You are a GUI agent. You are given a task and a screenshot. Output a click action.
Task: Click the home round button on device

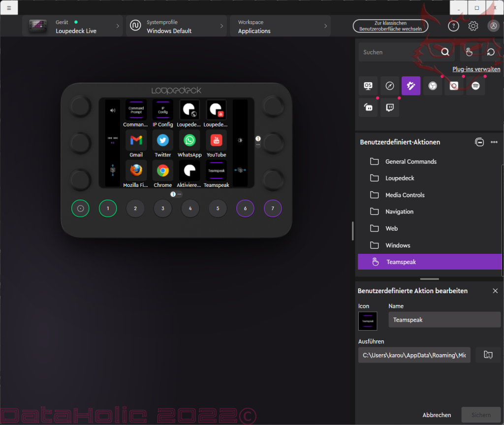(80, 209)
